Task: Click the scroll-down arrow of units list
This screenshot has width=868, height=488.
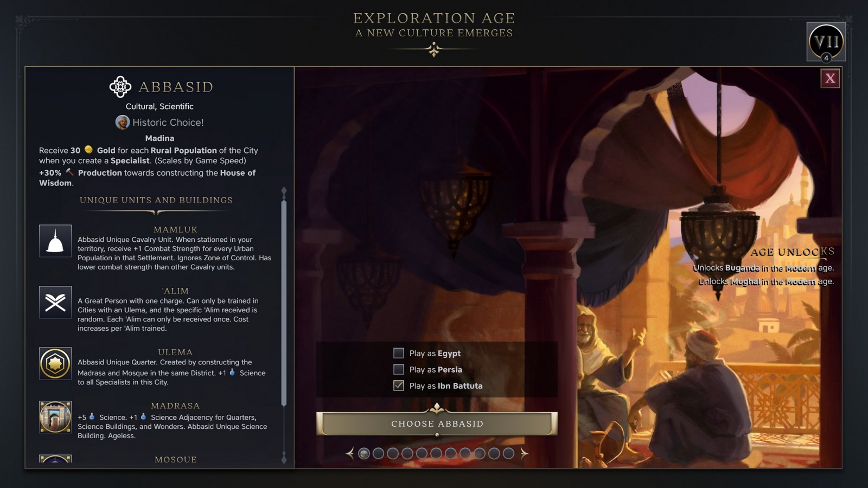Action: (x=284, y=458)
